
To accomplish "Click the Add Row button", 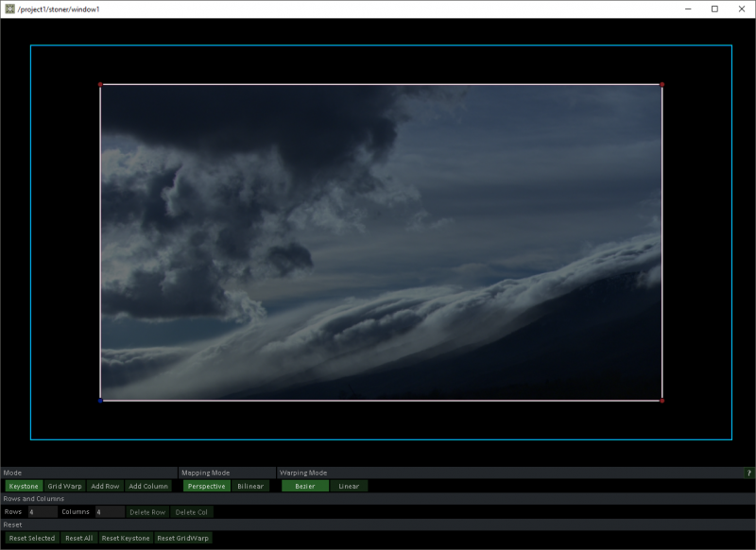I will 104,485.
